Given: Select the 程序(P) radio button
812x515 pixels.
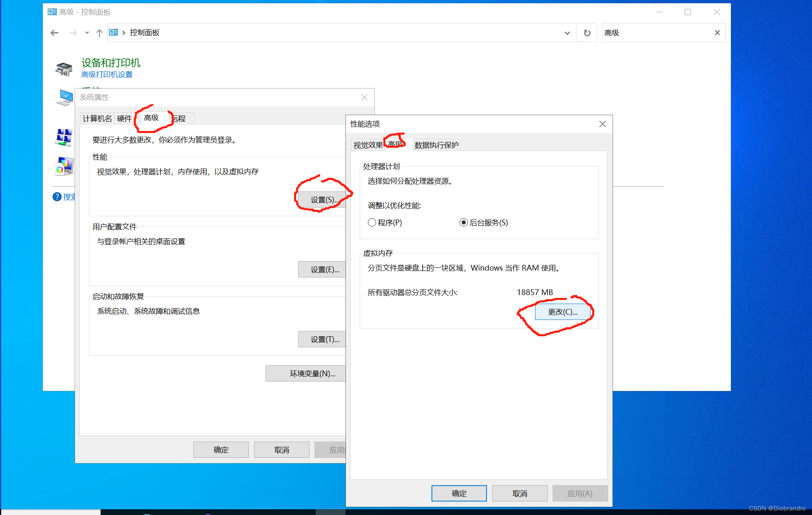Looking at the screenshot, I should coord(372,222).
